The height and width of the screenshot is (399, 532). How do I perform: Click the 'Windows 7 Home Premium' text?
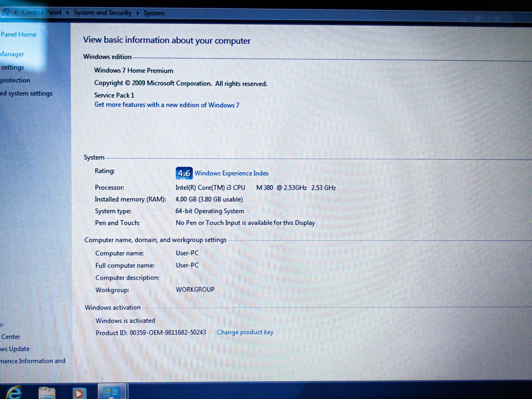134,70
